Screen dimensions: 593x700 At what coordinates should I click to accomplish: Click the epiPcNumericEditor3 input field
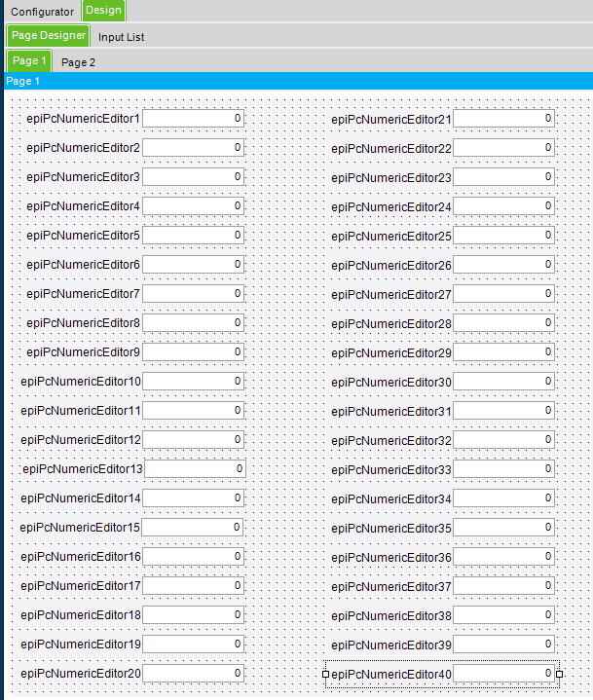pyautogui.click(x=194, y=177)
